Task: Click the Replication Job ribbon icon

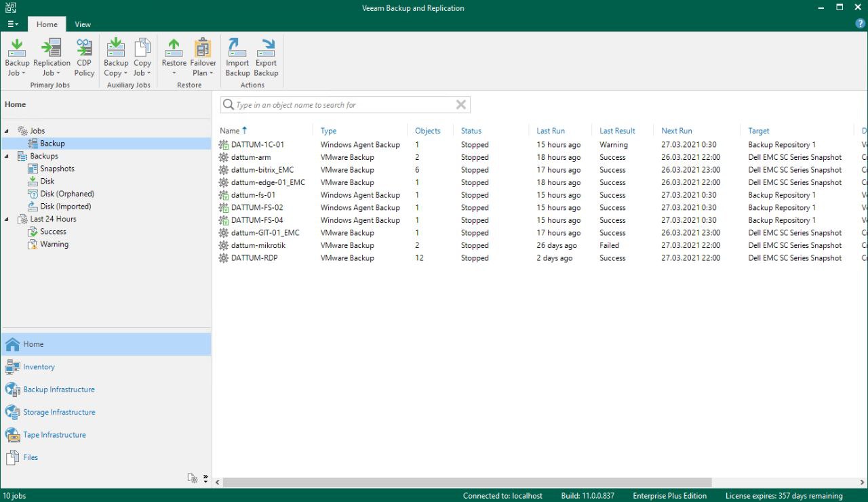Action: (52, 57)
